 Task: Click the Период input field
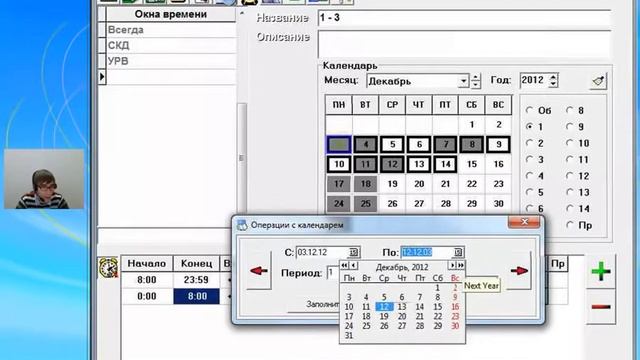point(333,273)
